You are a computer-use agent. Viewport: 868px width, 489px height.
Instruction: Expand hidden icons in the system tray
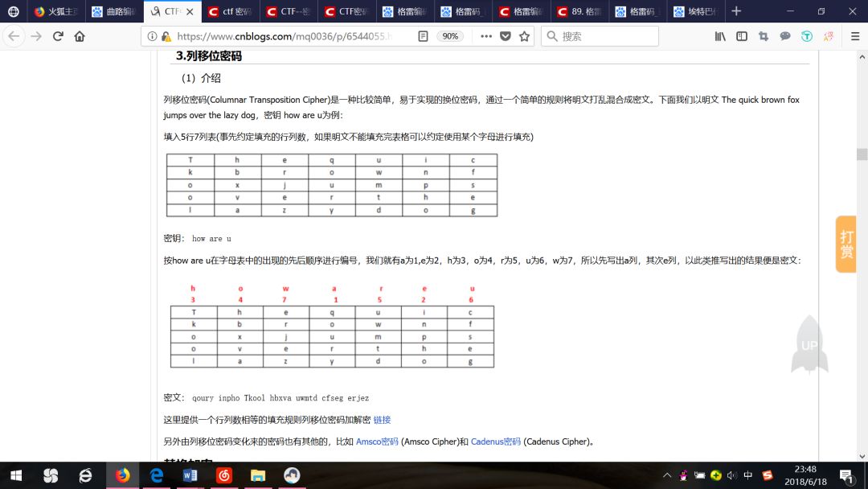668,475
